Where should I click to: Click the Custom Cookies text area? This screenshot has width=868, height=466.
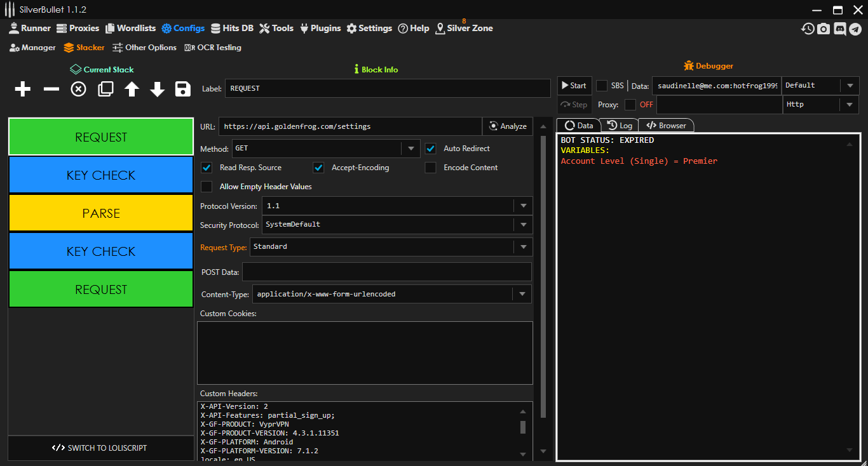tap(365, 353)
